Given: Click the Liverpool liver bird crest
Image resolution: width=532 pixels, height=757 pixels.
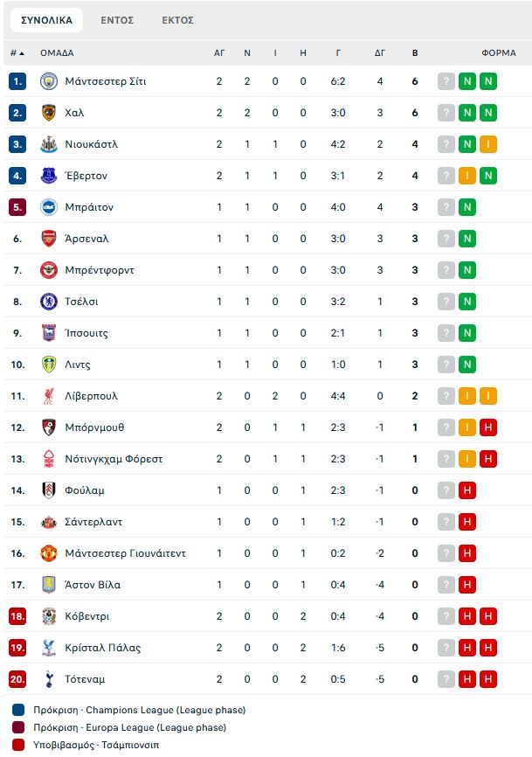Looking at the screenshot, I should click(x=49, y=396).
